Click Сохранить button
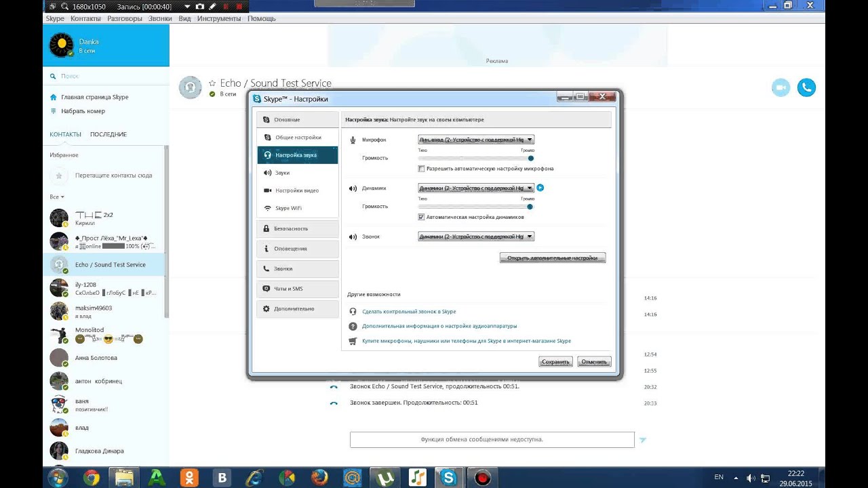868x488 pixels. (555, 362)
